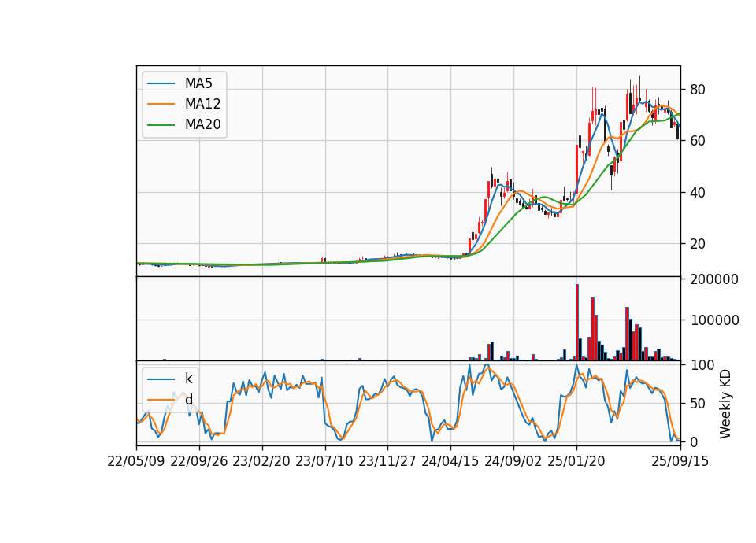
Task: Click the k legend label in KD panel
Action: click(188, 379)
